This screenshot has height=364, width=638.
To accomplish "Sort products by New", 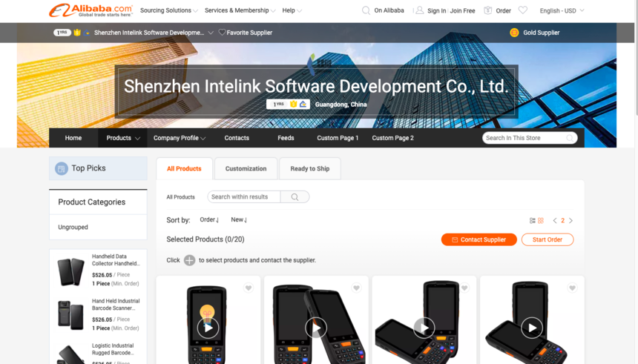I will pos(239,219).
